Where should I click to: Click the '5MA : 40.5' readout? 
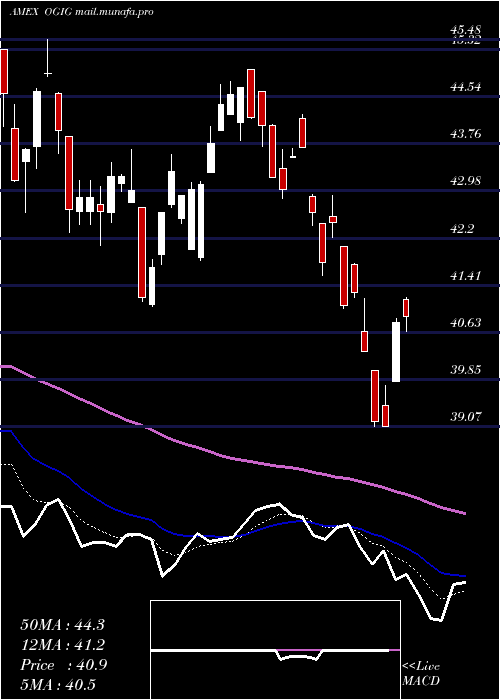pos(58,685)
